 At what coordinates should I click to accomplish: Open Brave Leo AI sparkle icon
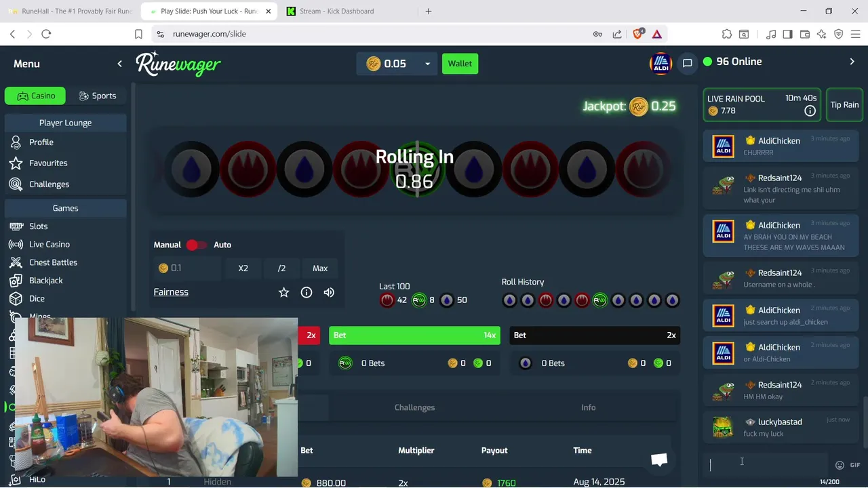(821, 34)
